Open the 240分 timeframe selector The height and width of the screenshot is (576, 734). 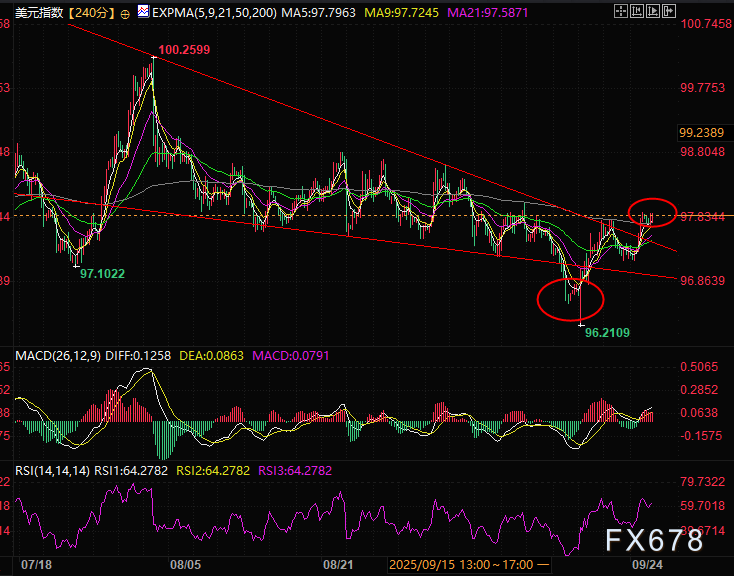(x=92, y=13)
